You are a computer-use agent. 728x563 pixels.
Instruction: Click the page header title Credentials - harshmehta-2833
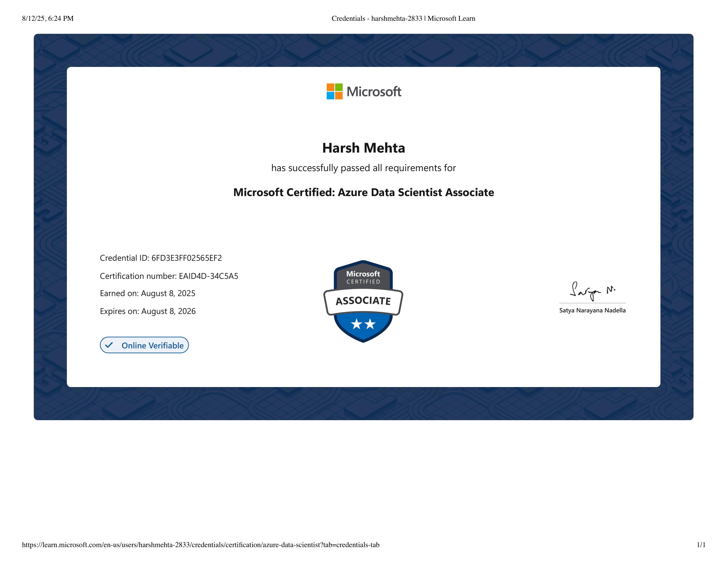click(403, 18)
